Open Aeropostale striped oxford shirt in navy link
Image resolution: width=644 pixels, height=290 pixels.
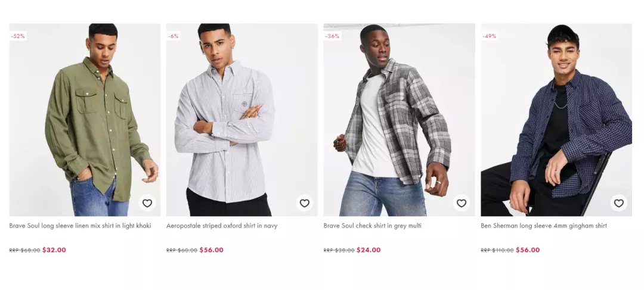tap(222, 226)
